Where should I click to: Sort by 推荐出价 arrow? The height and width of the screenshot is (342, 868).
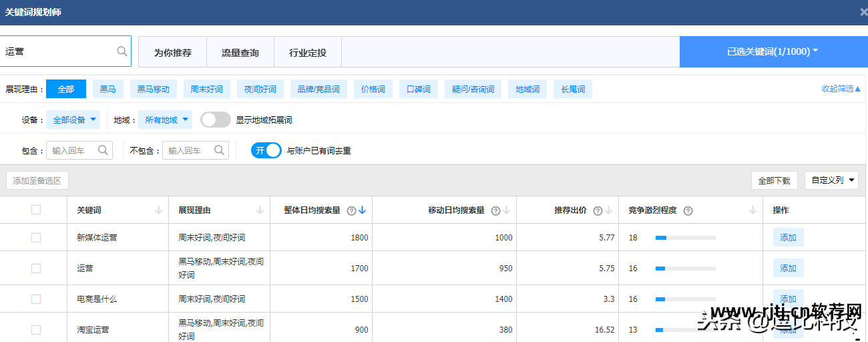[x=609, y=210]
